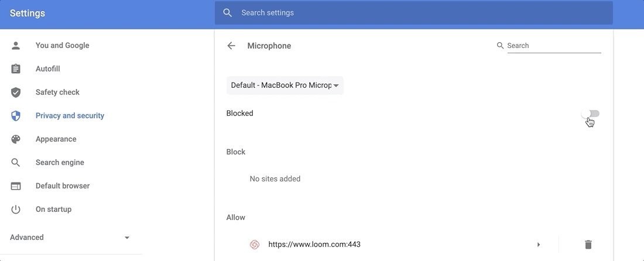The height and width of the screenshot is (261, 644).
Task: Click the person icon for You and Google
Action: (x=16, y=46)
